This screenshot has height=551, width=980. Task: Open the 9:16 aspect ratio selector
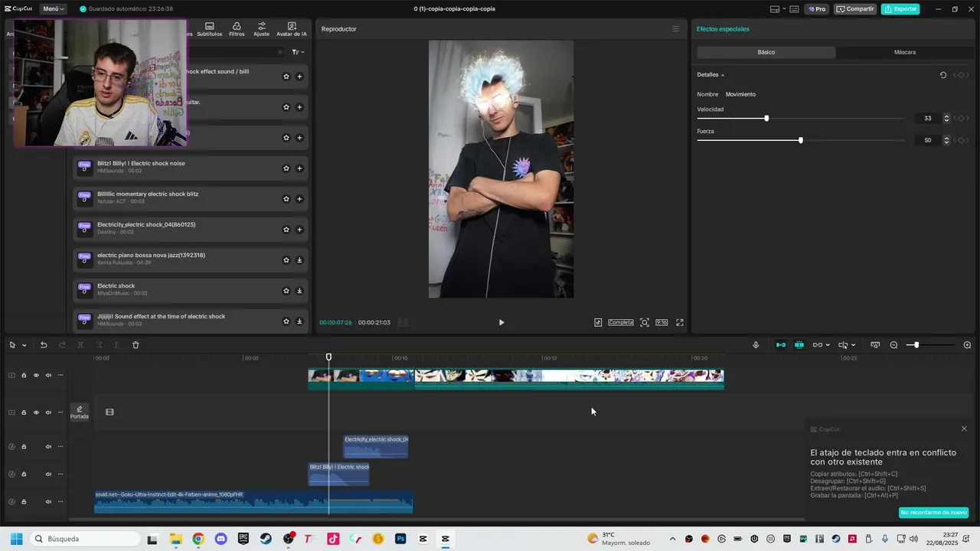(661, 322)
